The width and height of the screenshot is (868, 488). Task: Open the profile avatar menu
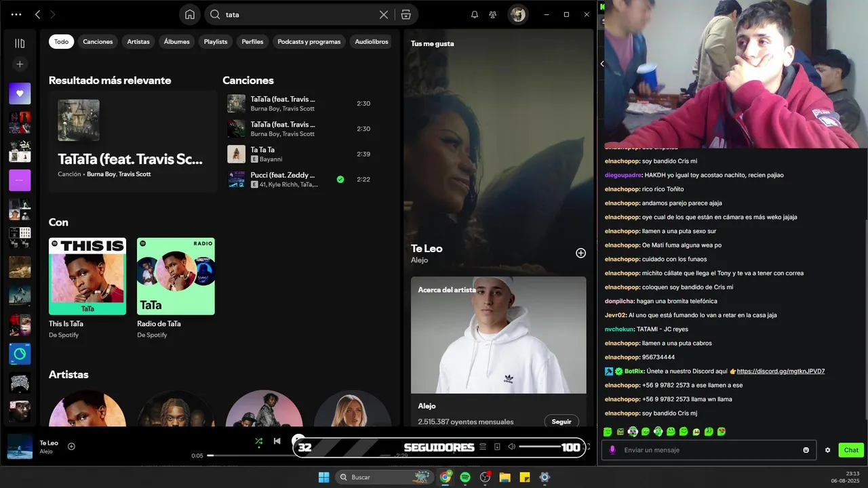518,14
